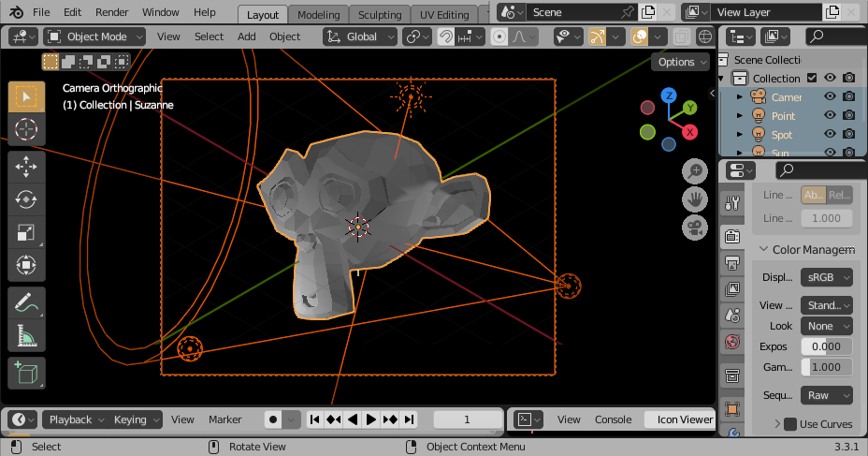
Task: Toggle camera view with camera icon
Action: pyautogui.click(x=695, y=228)
